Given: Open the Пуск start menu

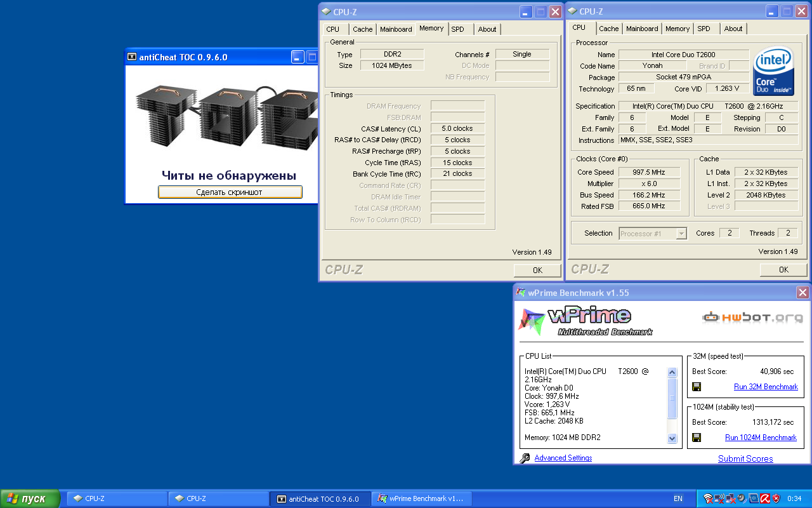Looking at the screenshot, I should click(x=30, y=498).
